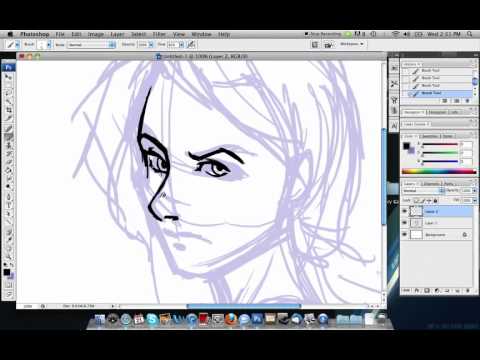The image size is (480, 360).
Task: Open the Filter menu
Action: pyautogui.click(x=159, y=34)
